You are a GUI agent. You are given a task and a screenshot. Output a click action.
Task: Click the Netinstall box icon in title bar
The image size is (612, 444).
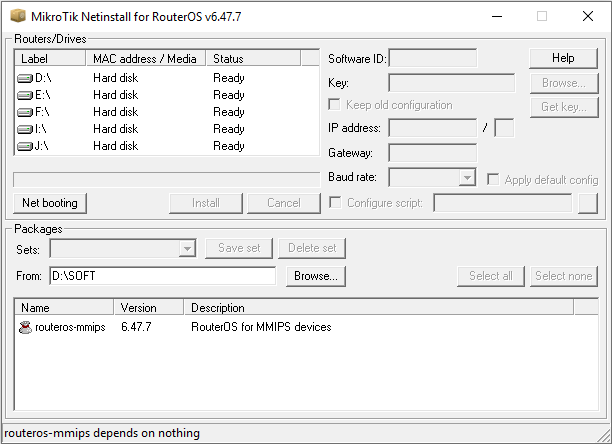18,16
